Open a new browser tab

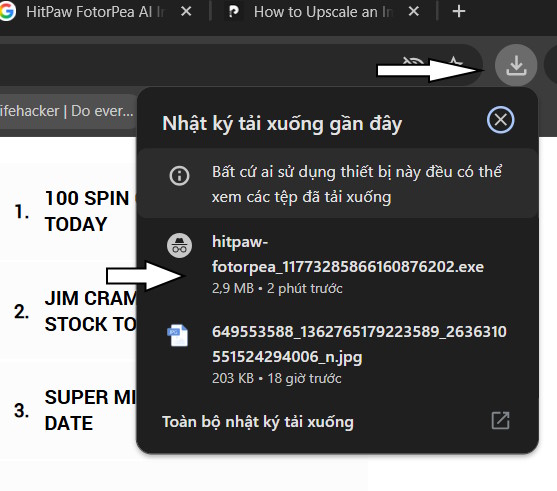click(459, 11)
